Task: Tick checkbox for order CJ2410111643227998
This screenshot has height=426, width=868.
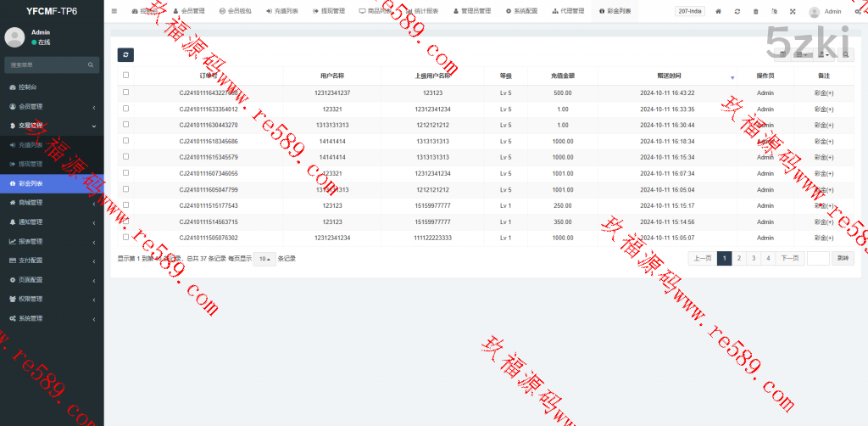Action: coord(126,92)
